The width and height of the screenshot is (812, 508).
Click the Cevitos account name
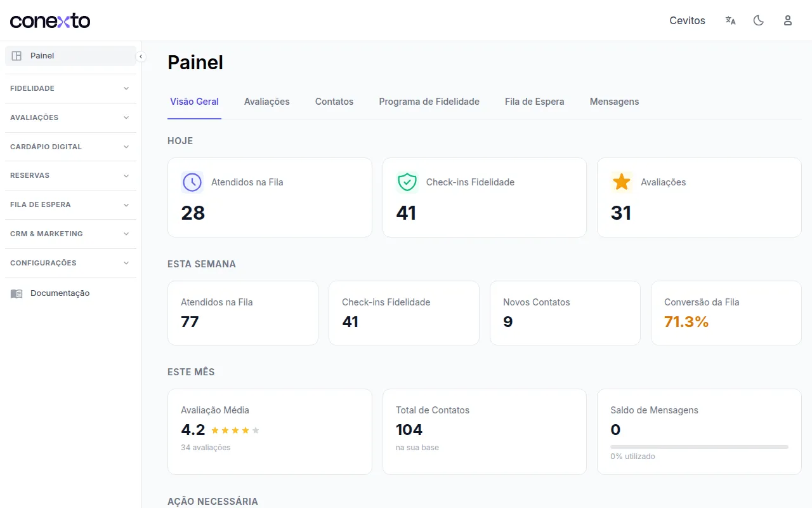click(x=687, y=20)
